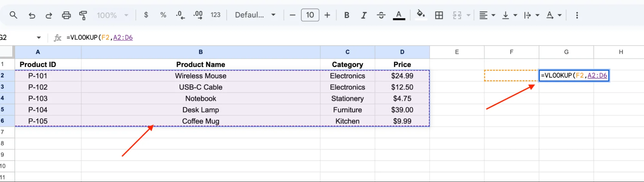
Task: Click the empty lookup cell F2
Action: click(x=512, y=76)
